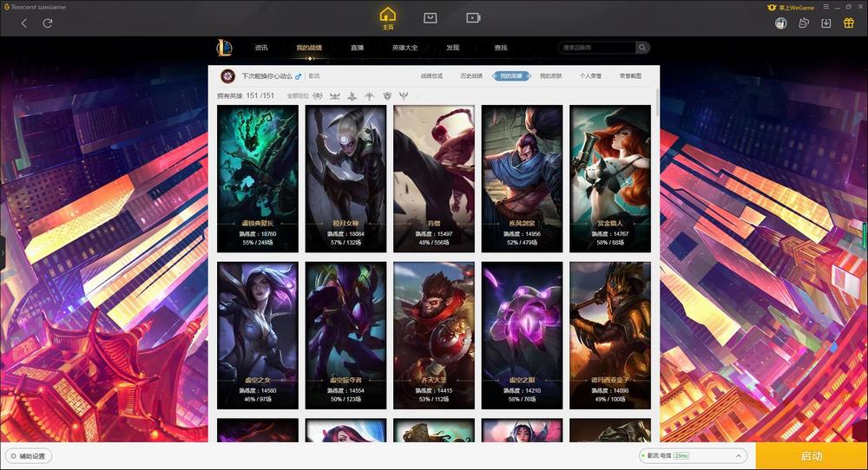Open the hamburger menu beside window controls
This screenshot has width=868, height=470.
pyautogui.click(x=826, y=7)
